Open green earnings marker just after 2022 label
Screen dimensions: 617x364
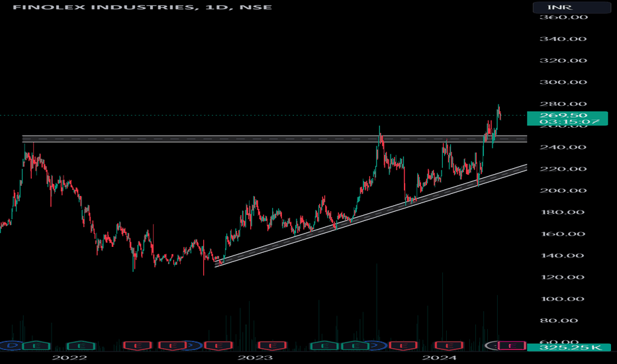(81, 346)
